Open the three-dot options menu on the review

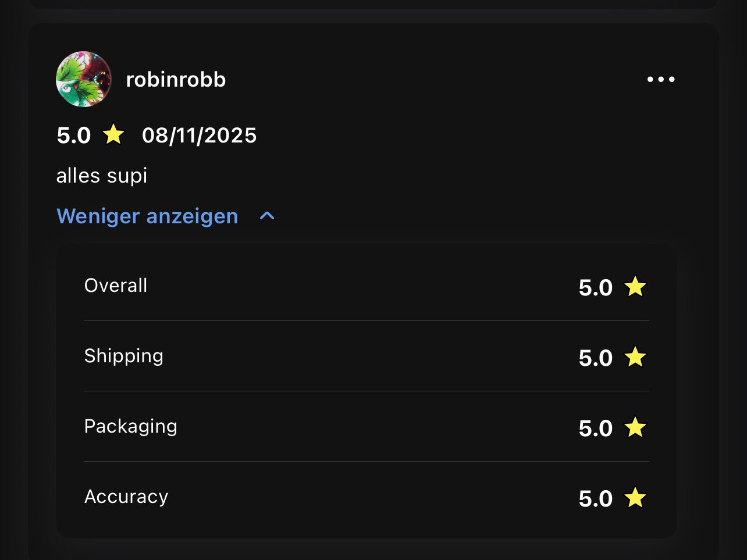661,79
